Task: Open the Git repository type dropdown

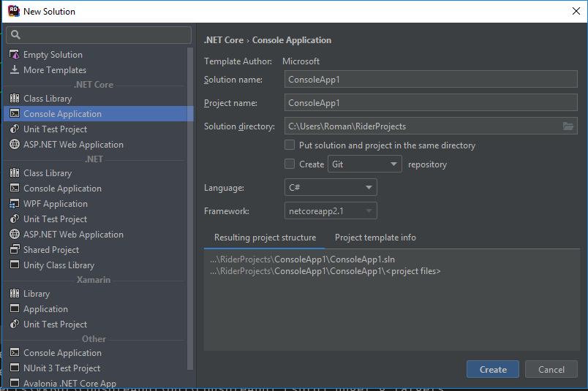Action: tap(365, 164)
